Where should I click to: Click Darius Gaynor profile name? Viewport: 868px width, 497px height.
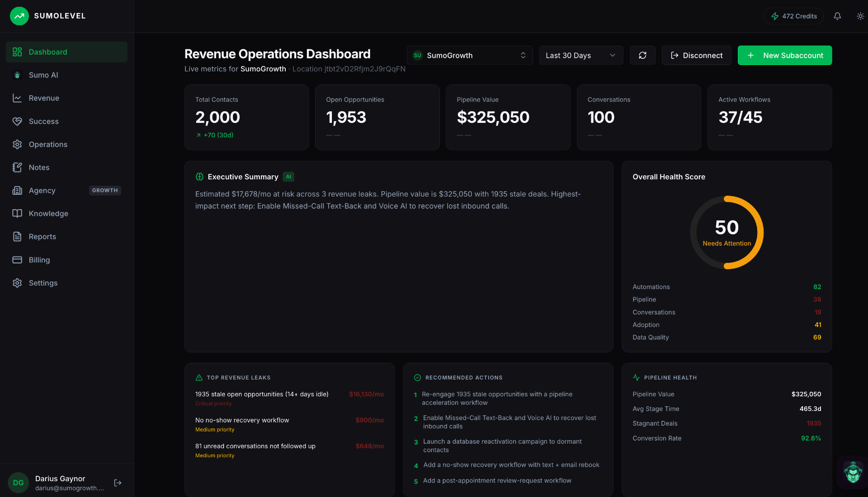click(60, 478)
